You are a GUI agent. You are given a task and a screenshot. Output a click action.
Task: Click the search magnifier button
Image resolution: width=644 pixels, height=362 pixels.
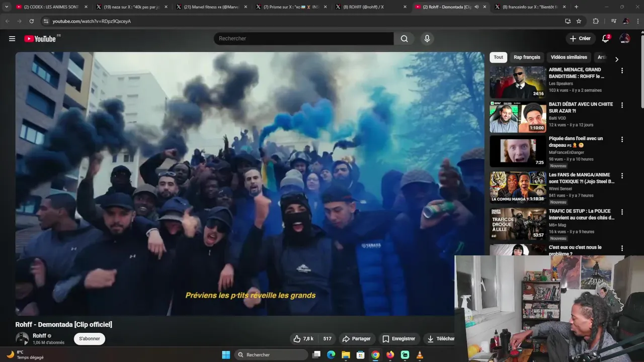tap(405, 39)
